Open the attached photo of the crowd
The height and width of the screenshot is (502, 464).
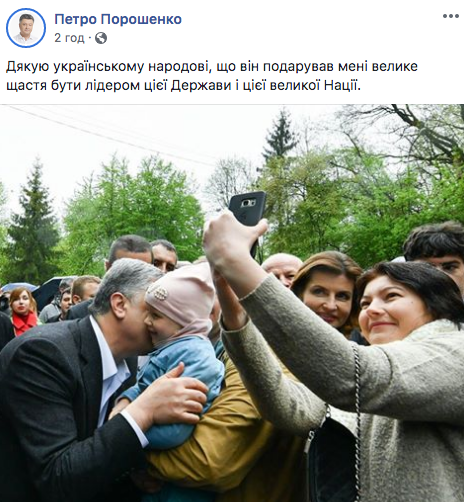232,303
